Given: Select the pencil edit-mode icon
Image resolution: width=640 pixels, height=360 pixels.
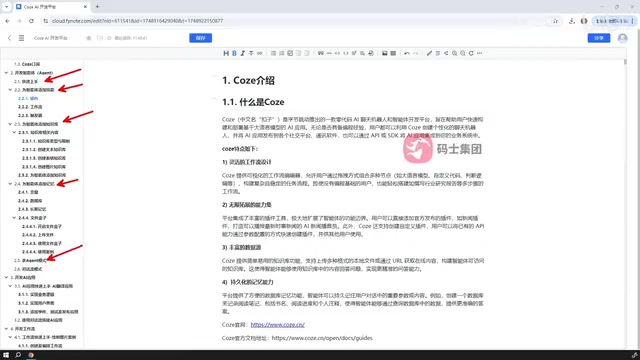Looking at the screenshot, I should point(429,53).
